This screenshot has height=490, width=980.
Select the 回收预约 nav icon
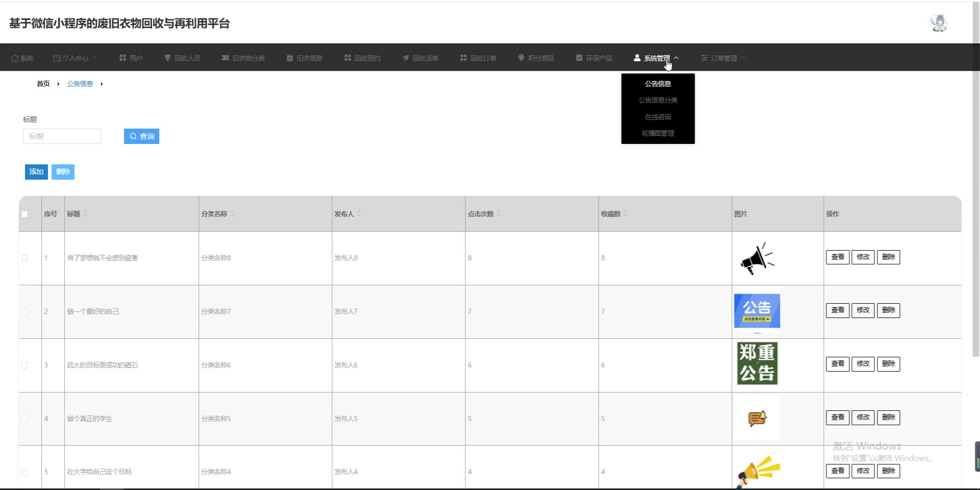pyautogui.click(x=348, y=58)
